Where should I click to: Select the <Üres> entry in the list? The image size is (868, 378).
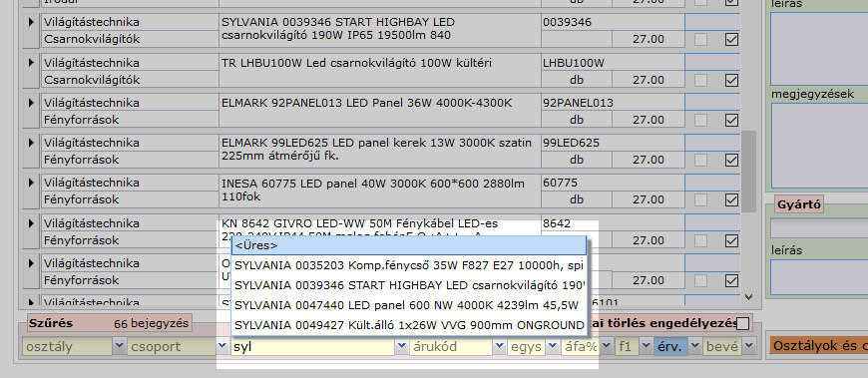pos(408,245)
